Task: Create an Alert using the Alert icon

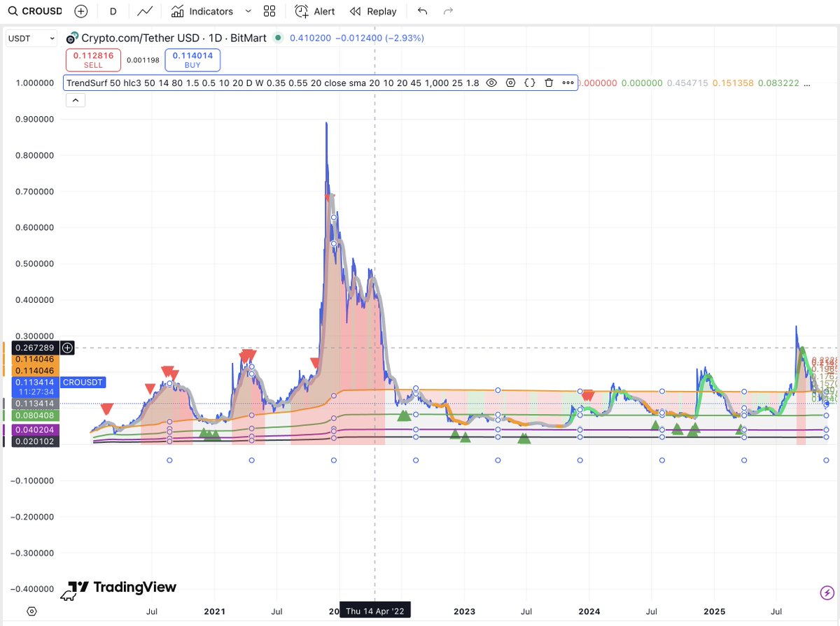Action: click(314, 11)
